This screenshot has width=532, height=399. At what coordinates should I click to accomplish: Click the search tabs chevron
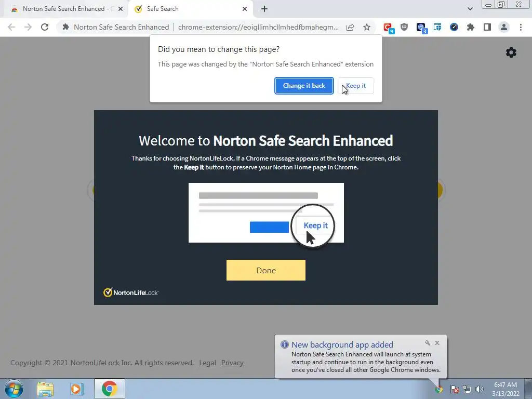[x=470, y=9]
